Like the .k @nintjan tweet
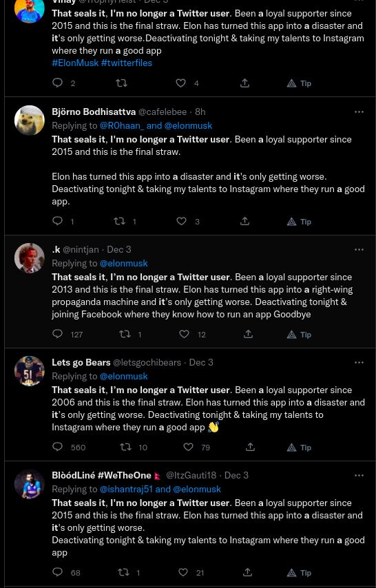This screenshot has height=588, width=376. 184,334
